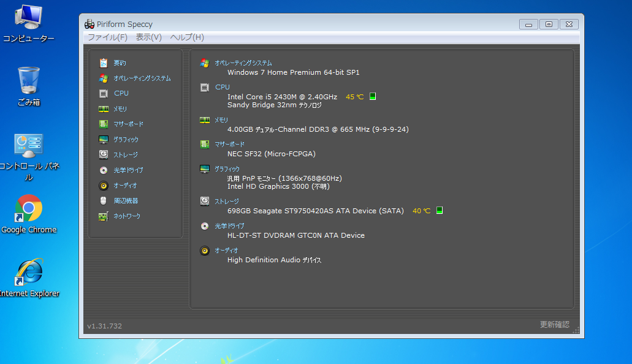Select the Google Chrome desktop shortcut
This screenshot has height=364, width=632.
(x=29, y=214)
